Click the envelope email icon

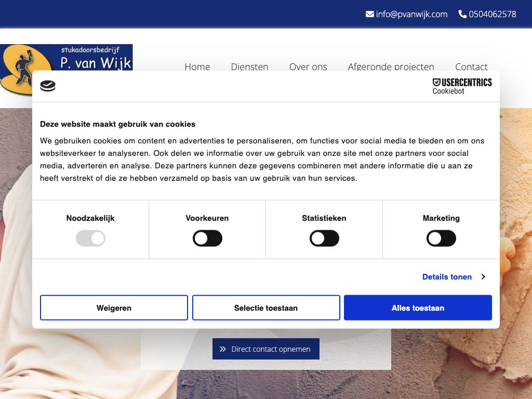[370, 14]
